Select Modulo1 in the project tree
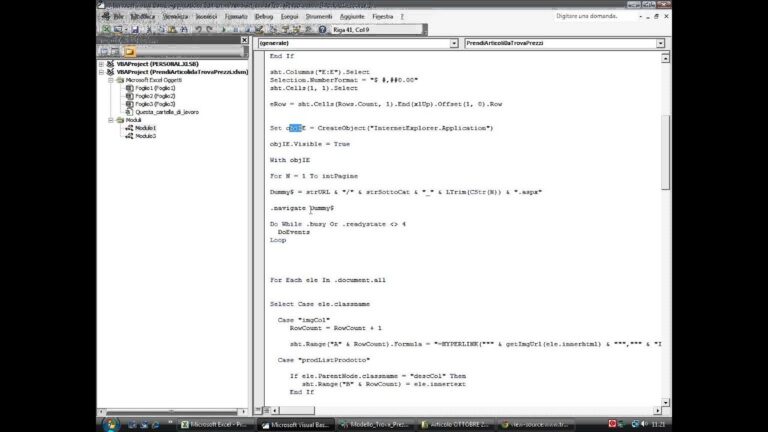This screenshot has width=768, height=432. click(145, 128)
